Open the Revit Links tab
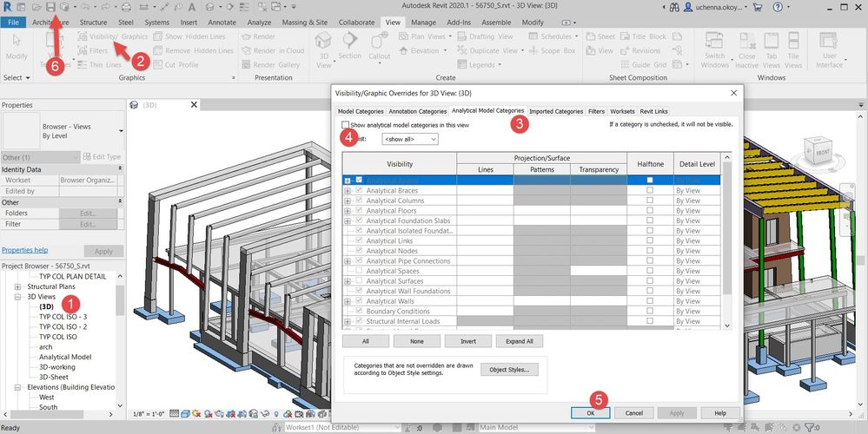Viewport: 868px width, 434px height. pos(653,111)
